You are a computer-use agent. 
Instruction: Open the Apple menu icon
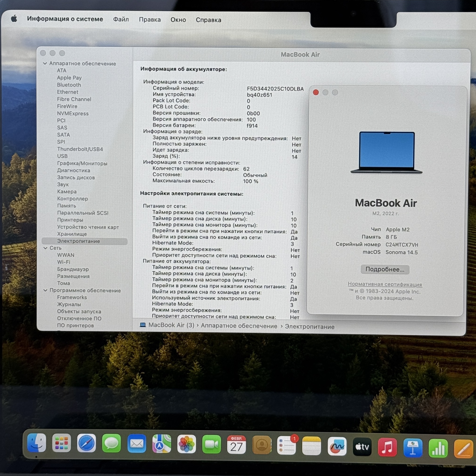tap(14, 19)
